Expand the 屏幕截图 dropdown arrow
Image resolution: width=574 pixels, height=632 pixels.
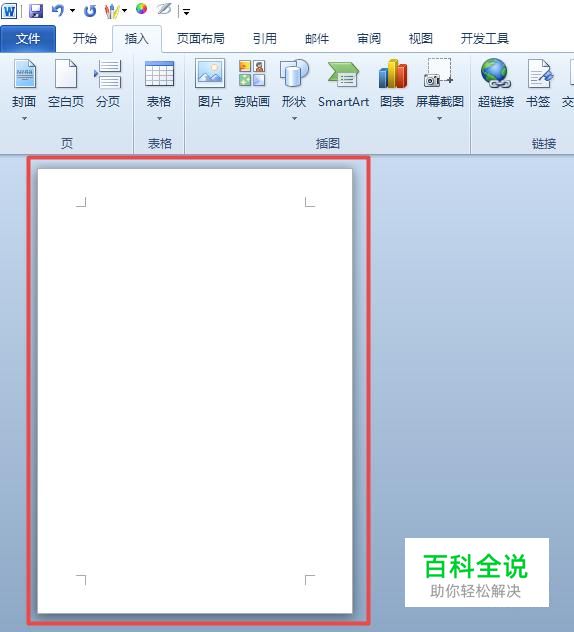(x=439, y=118)
